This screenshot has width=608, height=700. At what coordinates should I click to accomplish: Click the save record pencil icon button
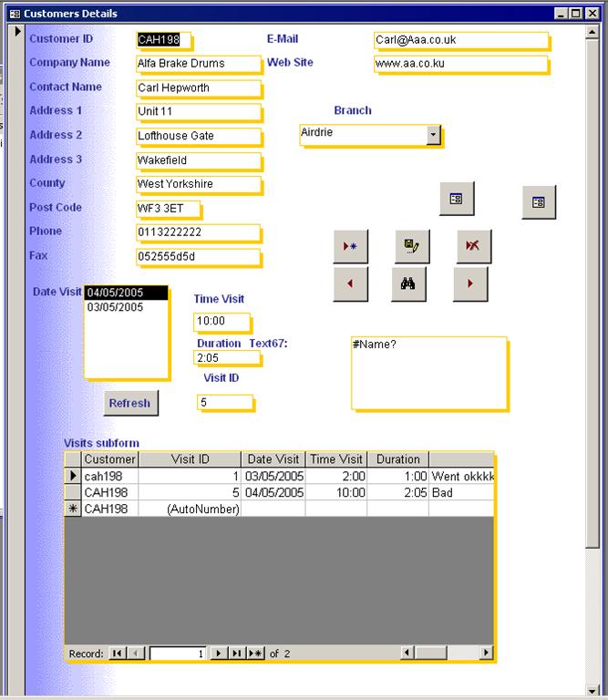412,246
